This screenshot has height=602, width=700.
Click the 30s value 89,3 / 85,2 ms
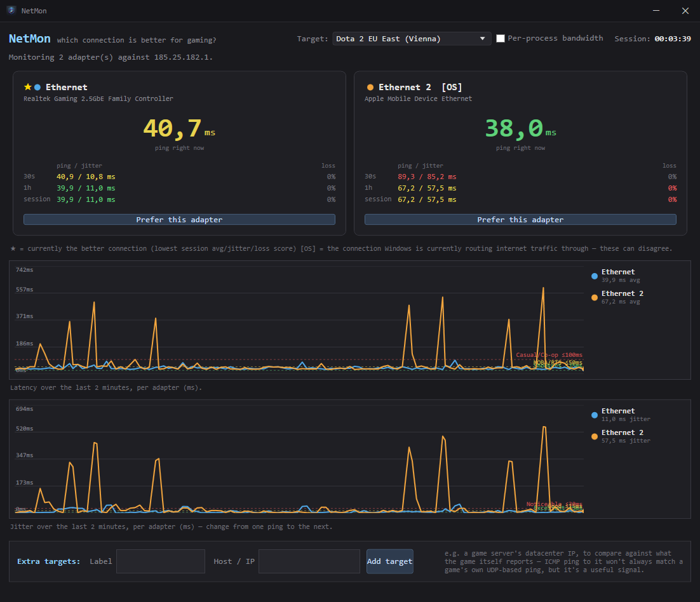427,177
